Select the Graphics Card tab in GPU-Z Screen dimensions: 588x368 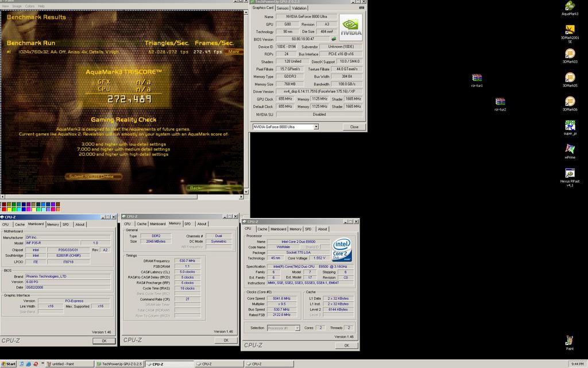263,7
